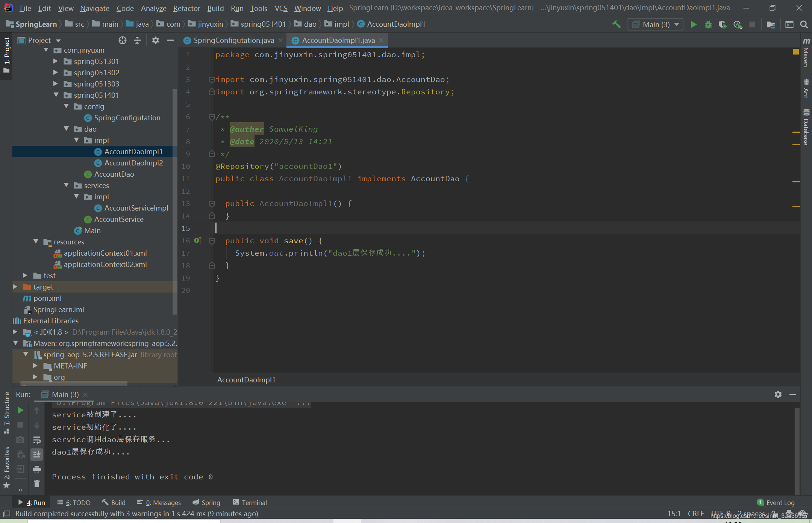Open Search Everywhere magnifier icon
This screenshot has height=523, width=812.
(x=804, y=24)
